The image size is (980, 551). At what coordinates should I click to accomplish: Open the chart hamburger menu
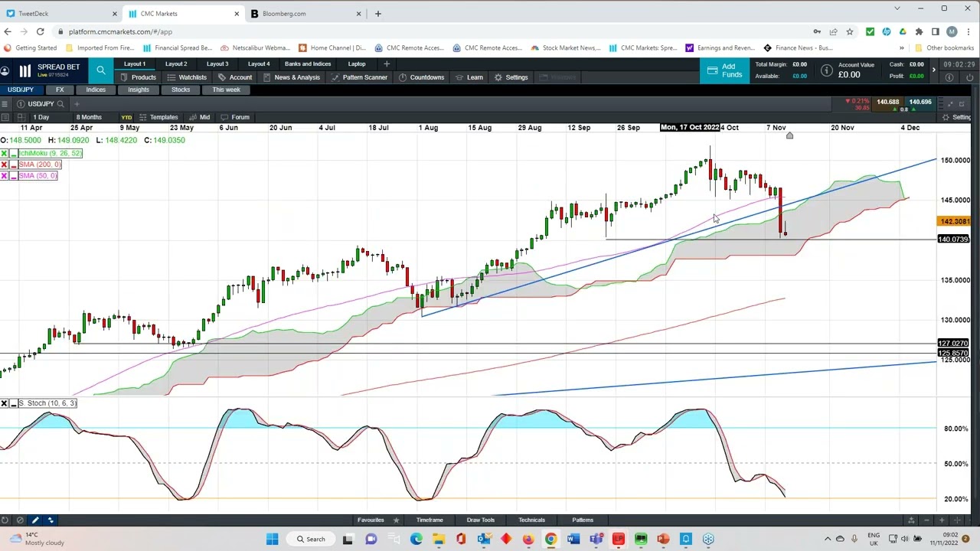tap(5, 104)
